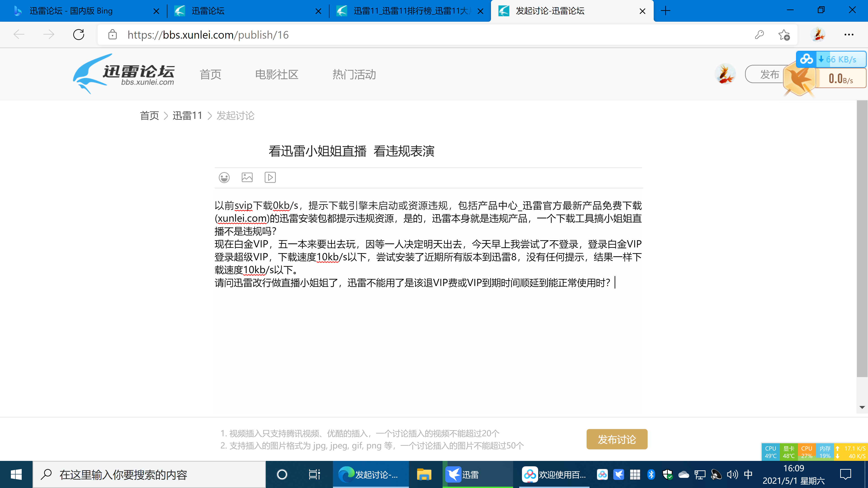This screenshot has width=868, height=488.
Task: Open the browser profile avatar menu
Action: coord(818,35)
